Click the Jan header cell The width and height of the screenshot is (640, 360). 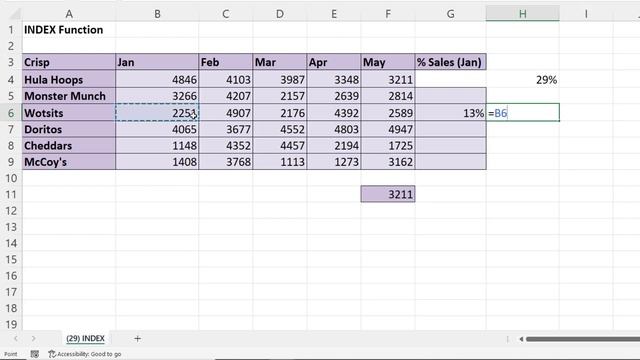tap(157, 62)
